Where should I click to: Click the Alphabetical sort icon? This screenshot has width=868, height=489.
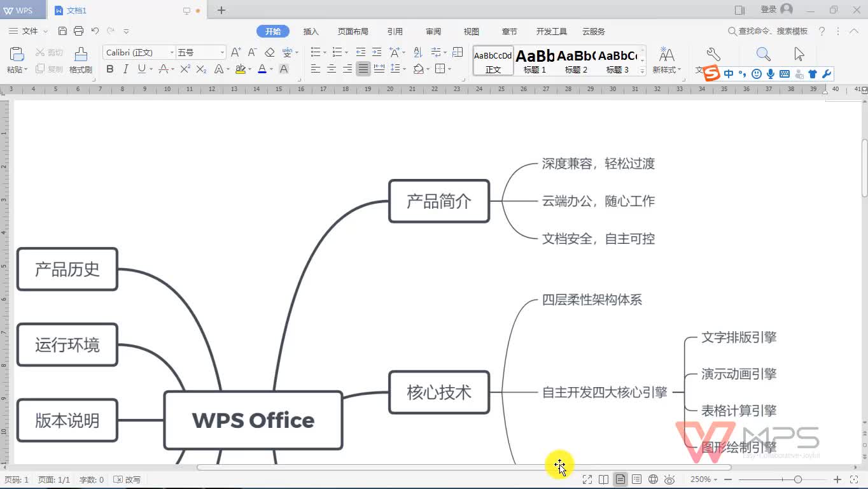click(x=419, y=53)
